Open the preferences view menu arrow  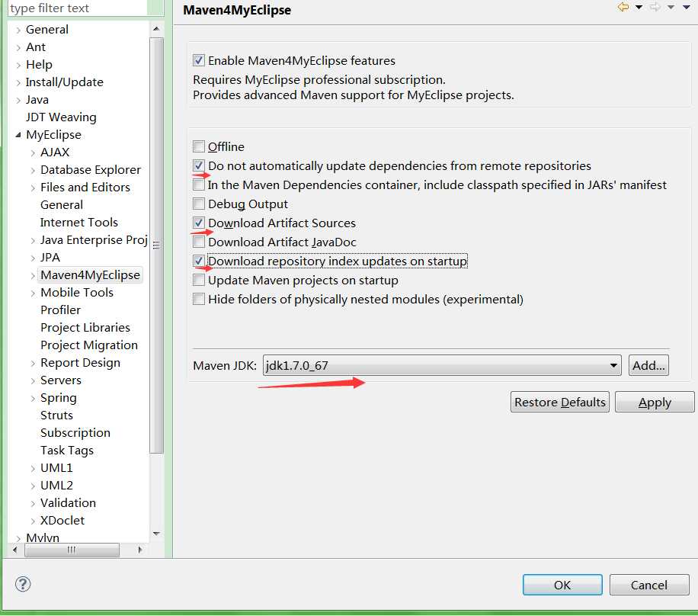pos(687,7)
